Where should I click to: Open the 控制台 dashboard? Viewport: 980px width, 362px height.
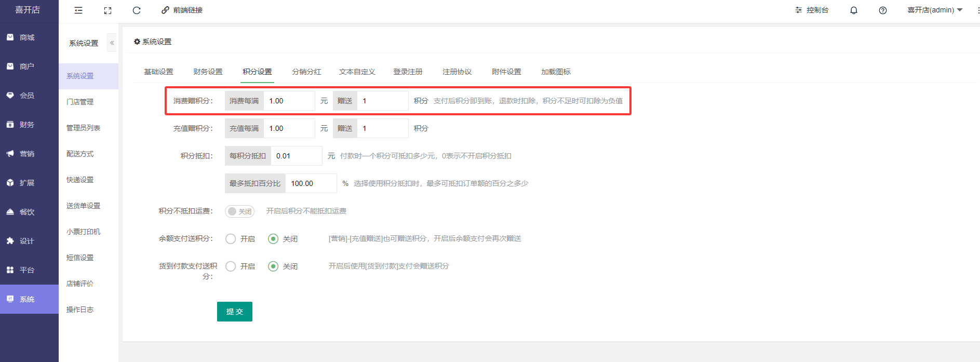812,10
